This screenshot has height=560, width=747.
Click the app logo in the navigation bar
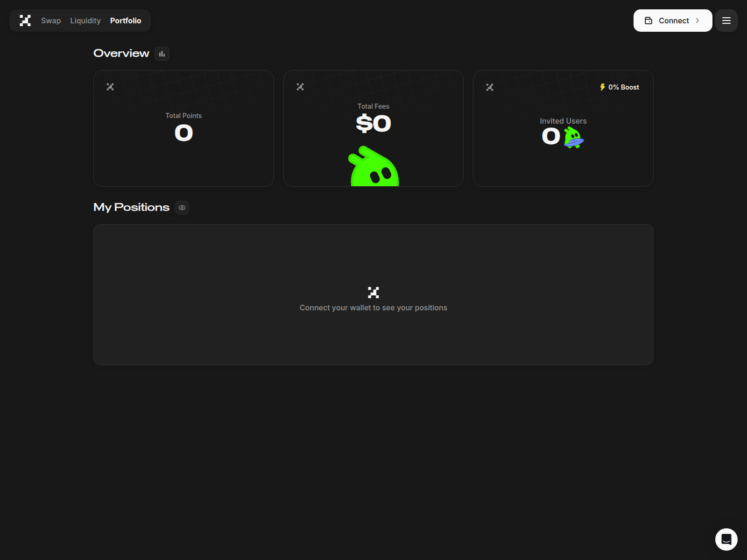(25, 21)
